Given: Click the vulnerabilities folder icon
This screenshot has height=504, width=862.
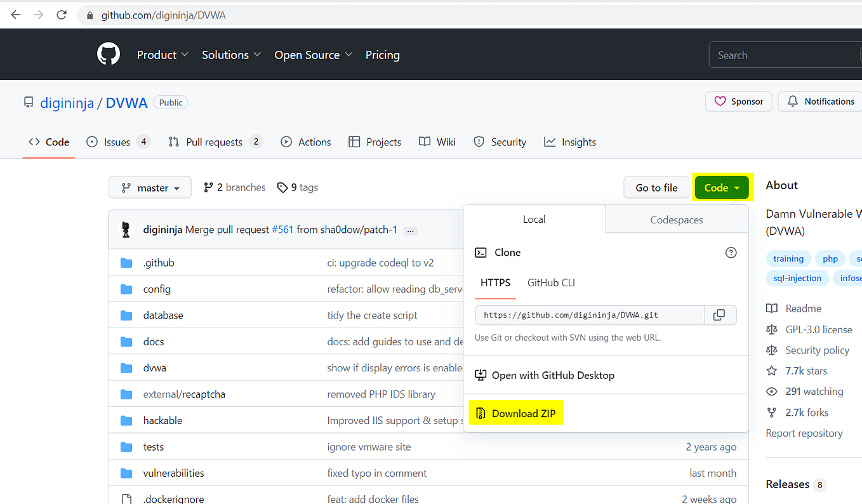Looking at the screenshot, I should tap(126, 474).
